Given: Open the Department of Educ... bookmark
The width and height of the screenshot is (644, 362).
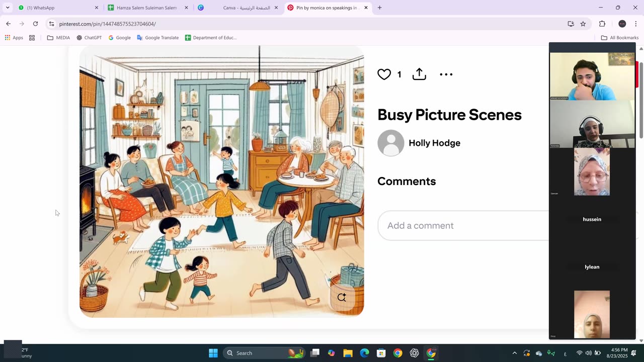Looking at the screenshot, I should click(210, 38).
